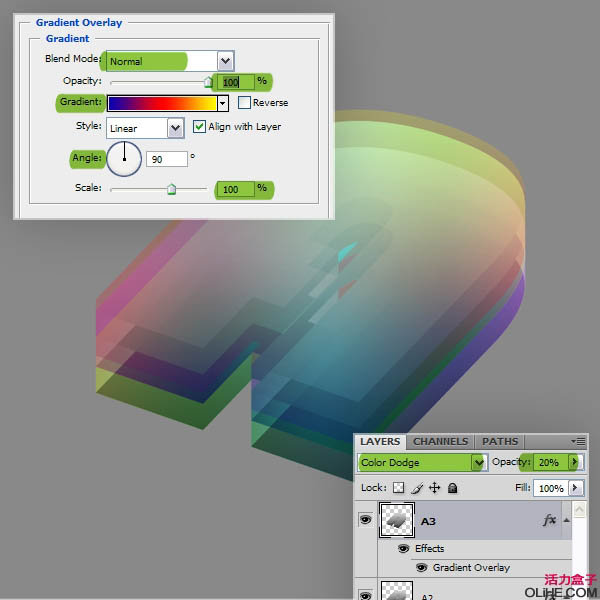Collapse the A3 layer effects arrow
Image resolution: width=600 pixels, height=600 pixels.
pos(567,520)
